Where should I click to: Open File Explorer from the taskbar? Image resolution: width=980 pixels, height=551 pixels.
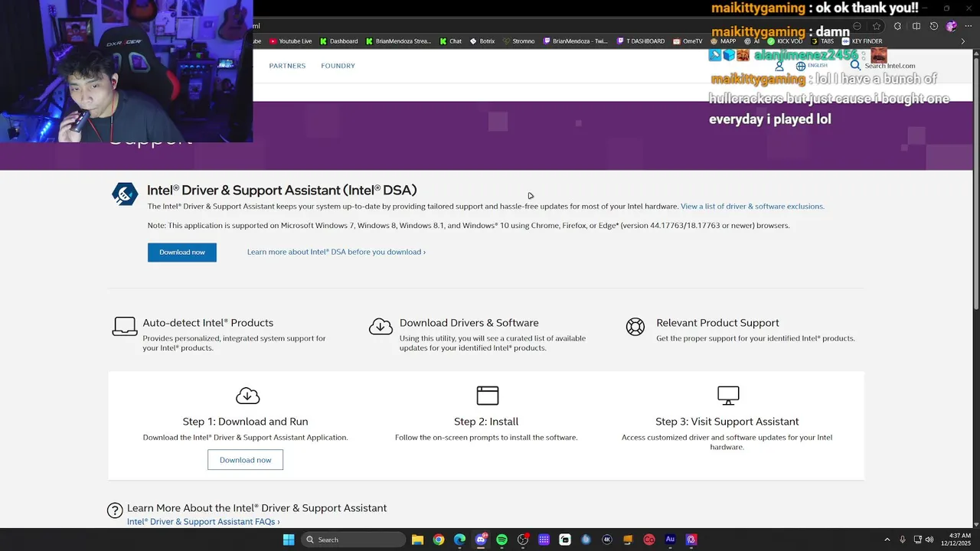coord(417,540)
